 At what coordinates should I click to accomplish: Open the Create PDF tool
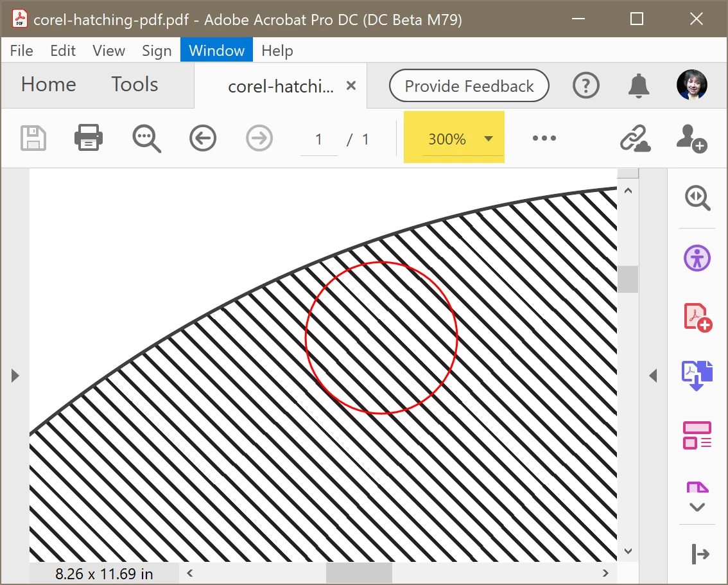698,318
